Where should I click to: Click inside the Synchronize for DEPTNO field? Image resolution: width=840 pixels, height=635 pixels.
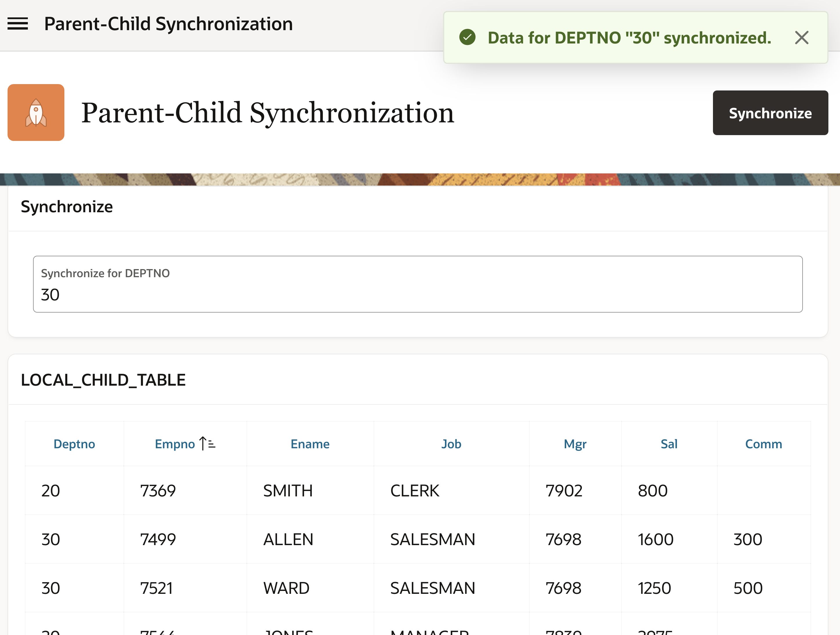417,294
